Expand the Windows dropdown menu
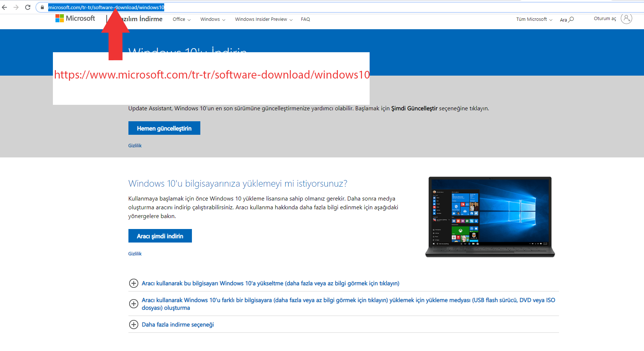644x351 pixels. tap(212, 19)
